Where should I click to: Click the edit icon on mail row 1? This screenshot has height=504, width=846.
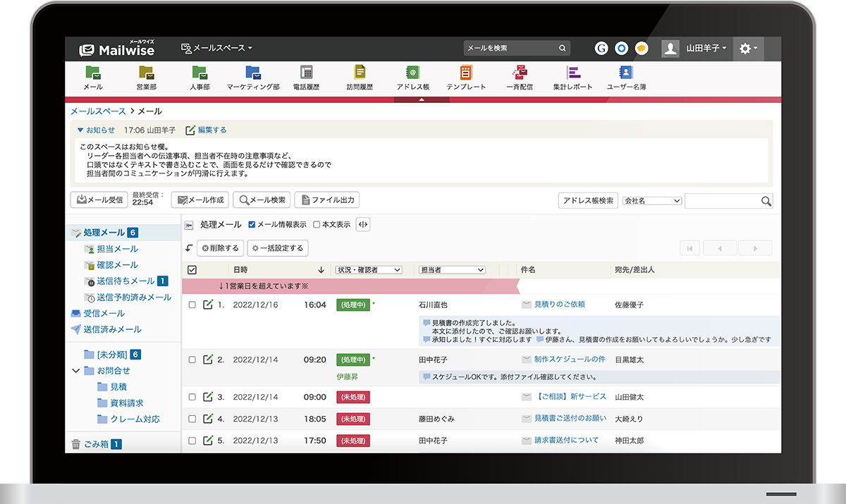coord(208,305)
